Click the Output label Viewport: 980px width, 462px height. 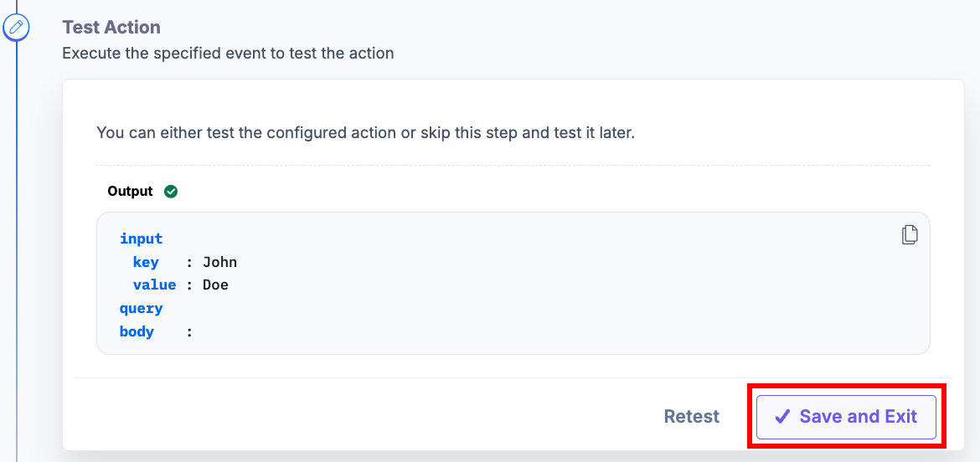tap(130, 192)
